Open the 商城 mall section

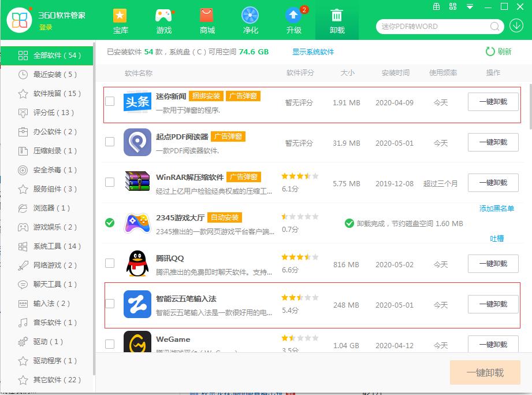207,20
